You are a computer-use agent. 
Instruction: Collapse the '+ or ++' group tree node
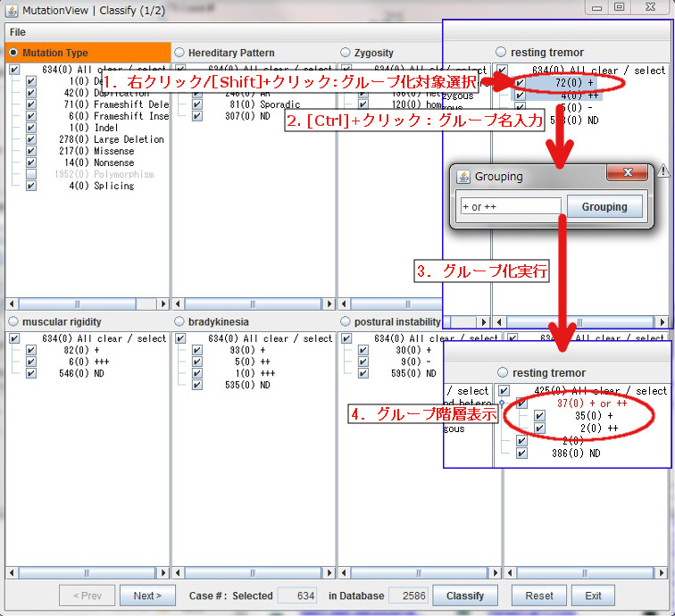point(502,404)
